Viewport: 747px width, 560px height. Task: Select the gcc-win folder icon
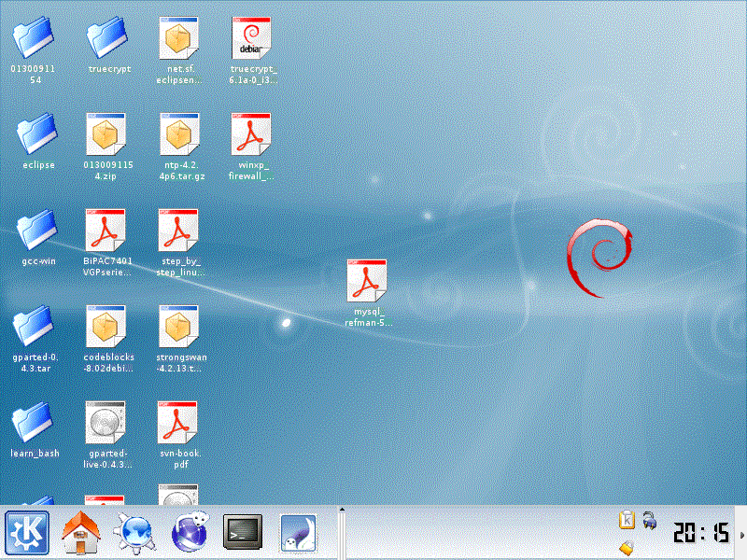tap(36, 230)
